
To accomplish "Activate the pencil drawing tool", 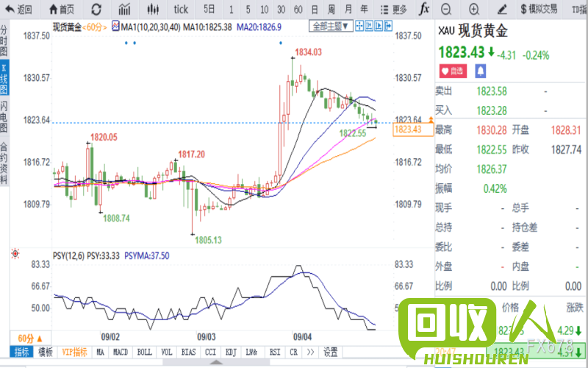I will pyautogui.click(x=502, y=10).
